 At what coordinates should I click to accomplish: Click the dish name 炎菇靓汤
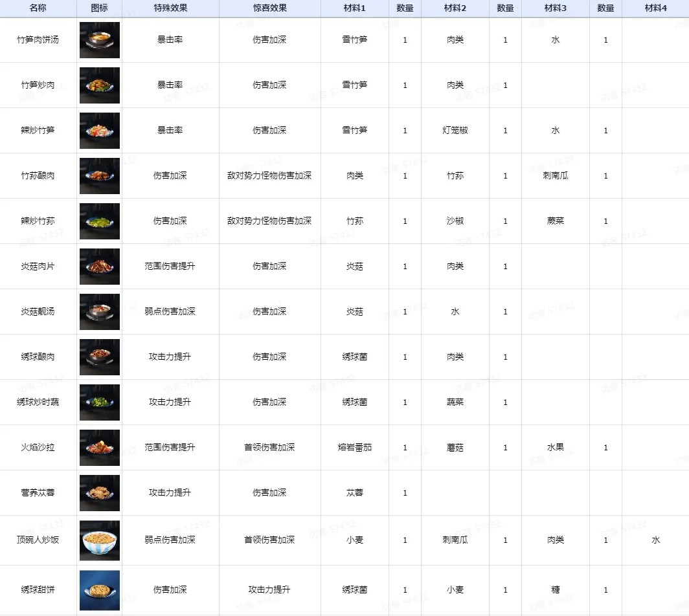[x=38, y=311]
